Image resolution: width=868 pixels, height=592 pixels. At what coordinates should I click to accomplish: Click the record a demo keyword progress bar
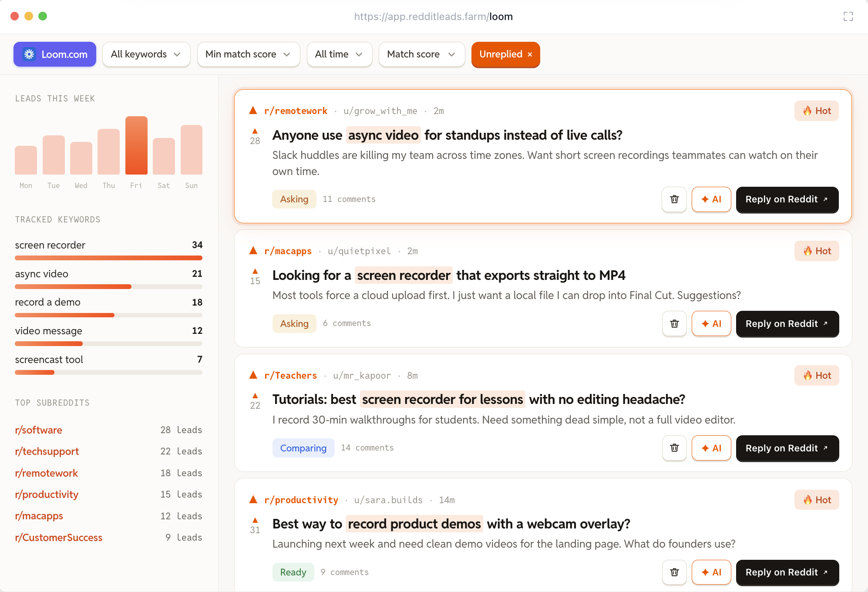109,315
